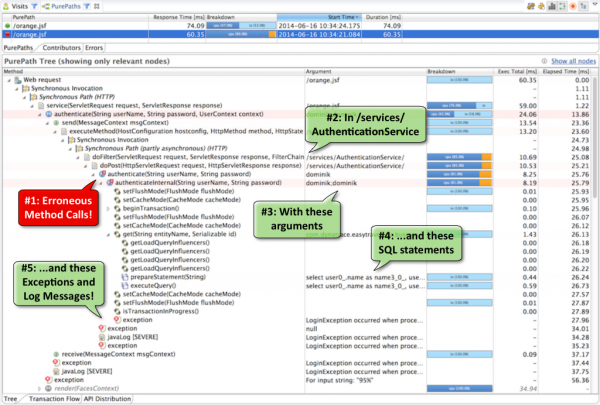Click the Web request node icon

pos(18,80)
